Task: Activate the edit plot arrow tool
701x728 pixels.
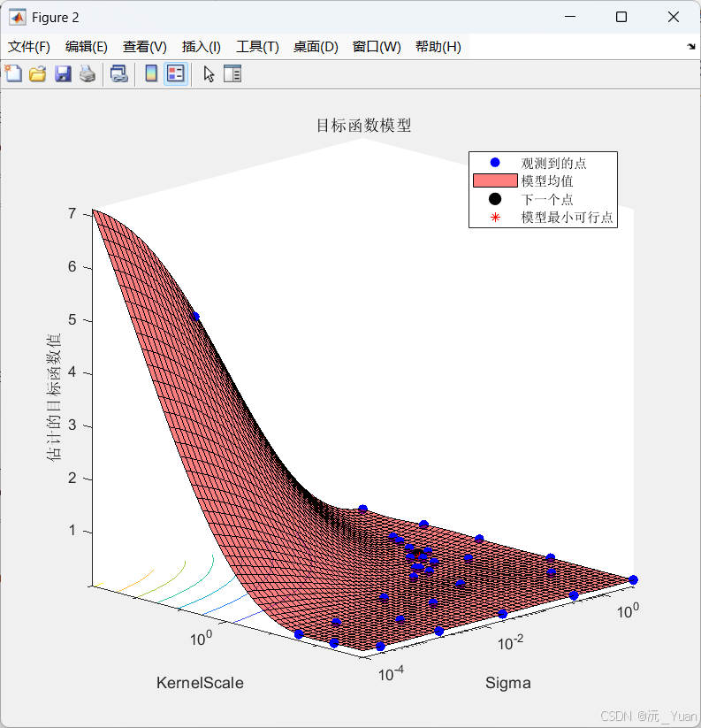Action: 209,73
